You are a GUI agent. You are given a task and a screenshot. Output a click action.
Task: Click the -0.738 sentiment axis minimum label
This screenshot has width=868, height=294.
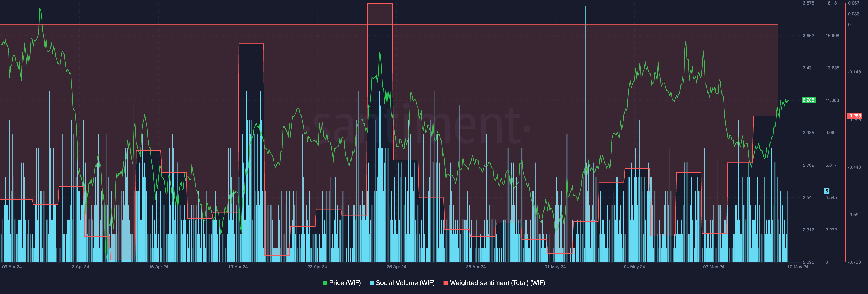point(854,262)
